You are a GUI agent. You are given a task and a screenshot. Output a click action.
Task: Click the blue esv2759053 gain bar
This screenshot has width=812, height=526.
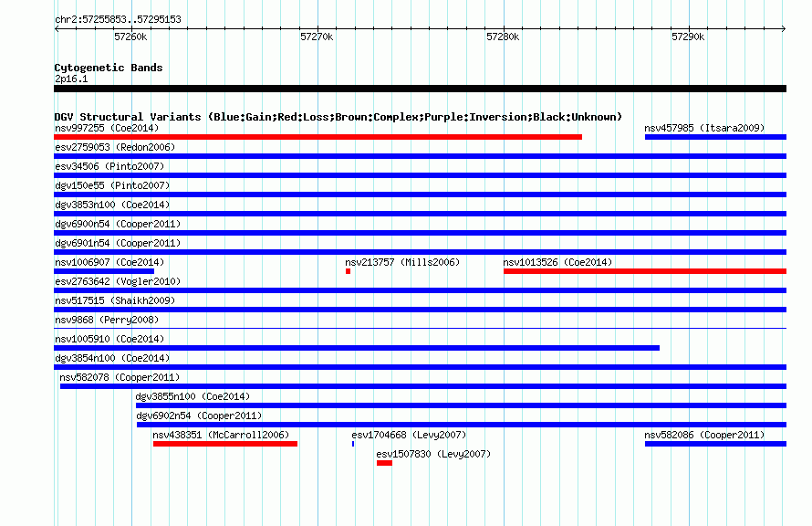click(x=420, y=156)
